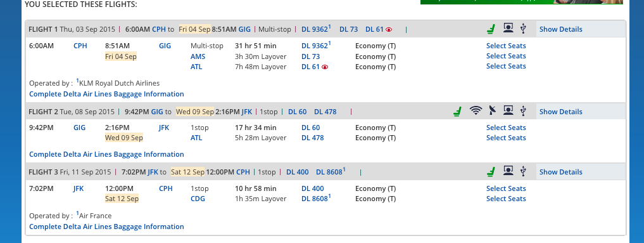Click the GIG airport code in Flight 2 row

(80, 128)
